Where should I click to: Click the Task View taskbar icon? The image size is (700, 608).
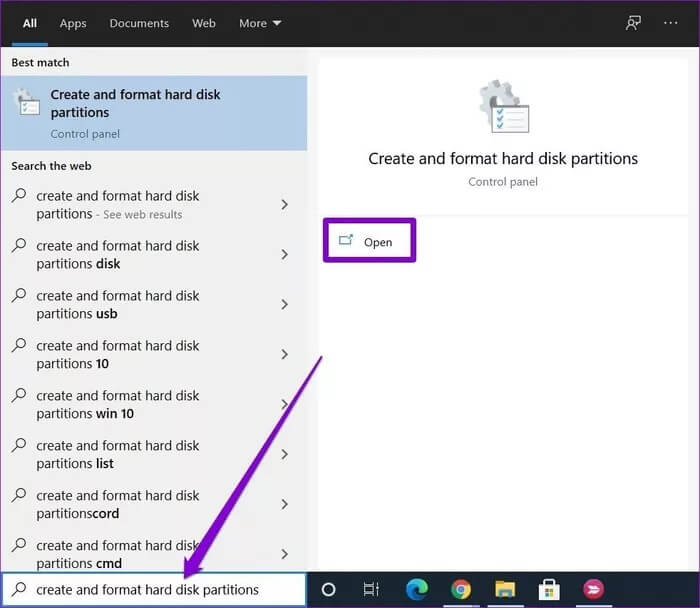click(x=371, y=589)
